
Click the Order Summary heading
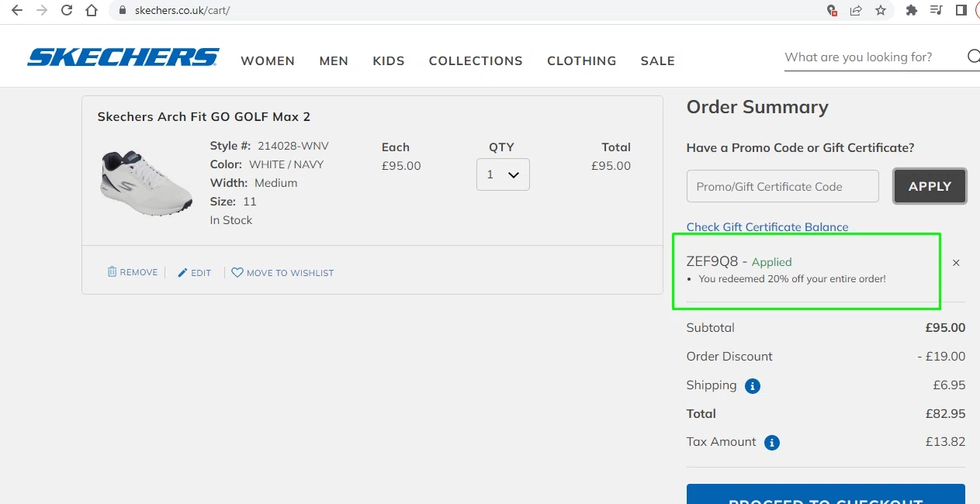(x=757, y=107)
